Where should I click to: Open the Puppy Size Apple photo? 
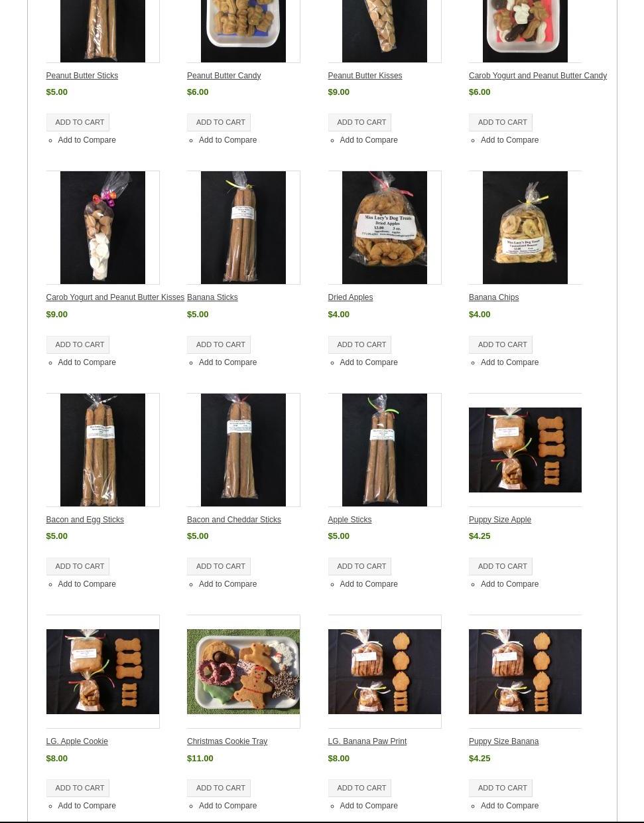[x=525, y=450]
